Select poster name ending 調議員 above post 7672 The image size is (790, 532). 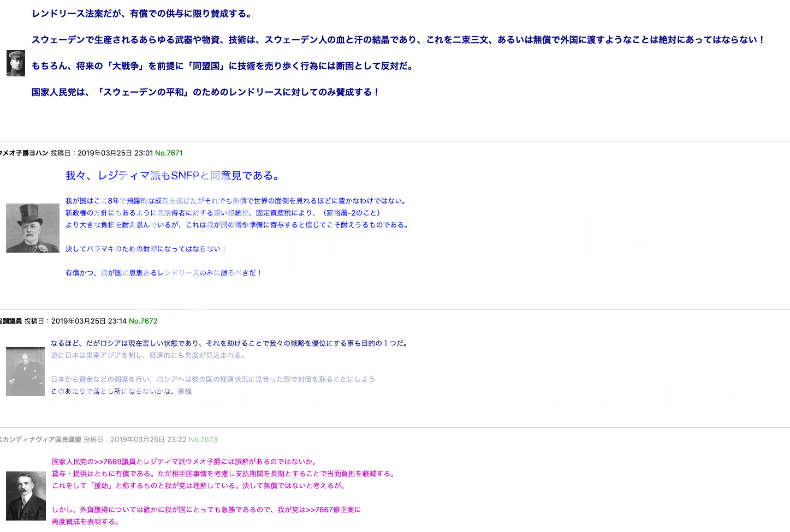point(11,321)
